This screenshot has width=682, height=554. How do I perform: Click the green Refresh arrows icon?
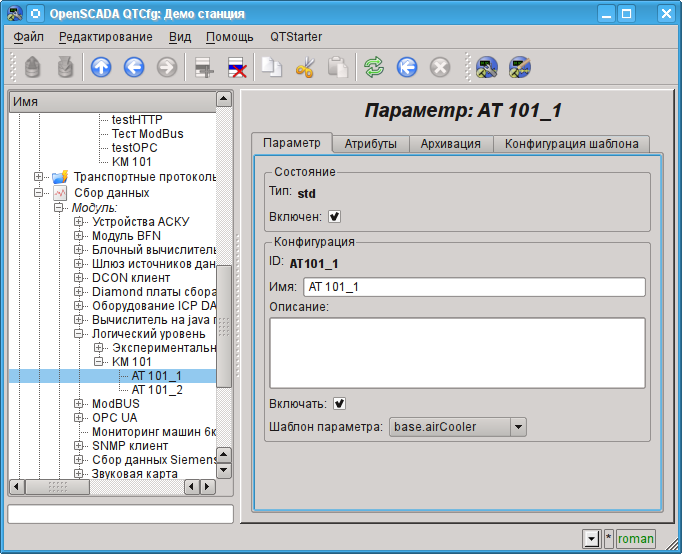[x=374, y=67]
